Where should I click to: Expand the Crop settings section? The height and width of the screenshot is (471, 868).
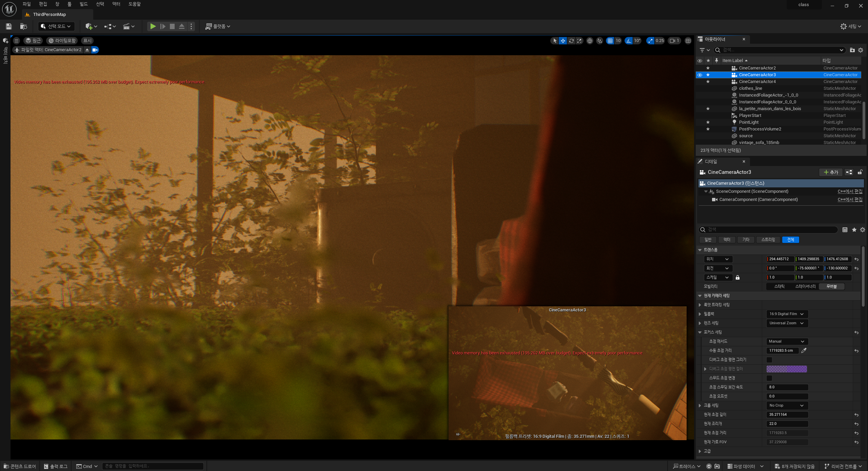point(700,406)
